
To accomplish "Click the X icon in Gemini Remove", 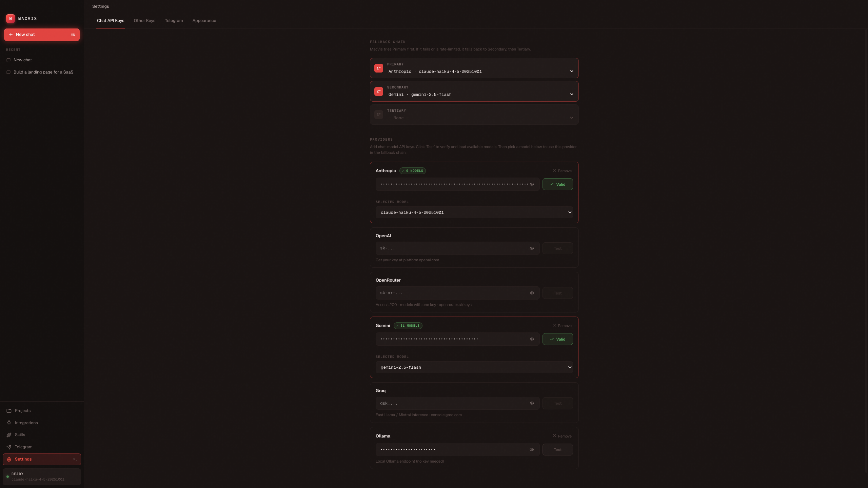I will tap(555, 325).
